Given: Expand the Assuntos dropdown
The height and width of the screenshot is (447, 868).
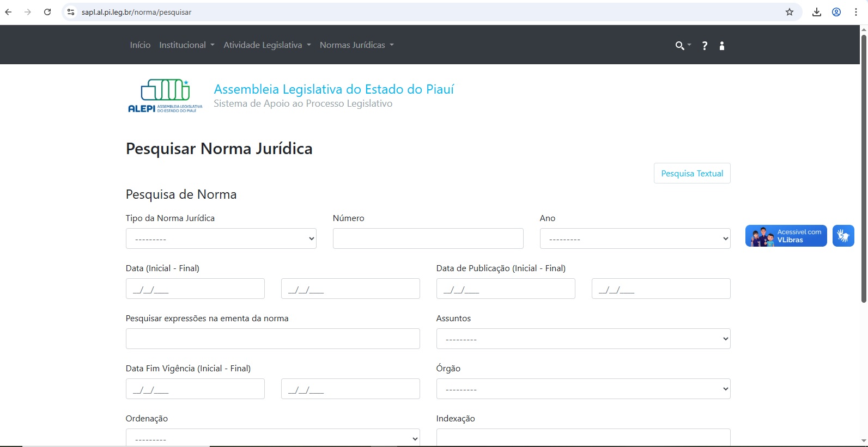Looking at the screenshot, I should [x=583, y=339].
